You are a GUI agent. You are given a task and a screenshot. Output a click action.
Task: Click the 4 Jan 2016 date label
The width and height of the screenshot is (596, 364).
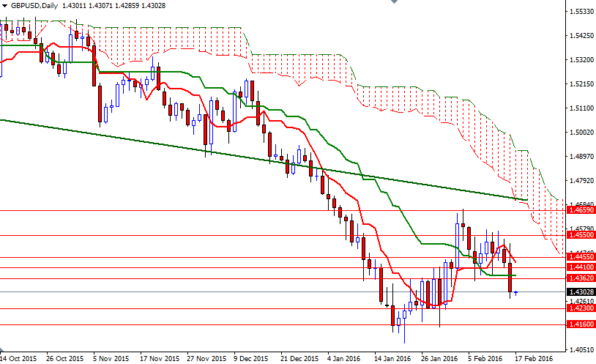click(344, 358)
